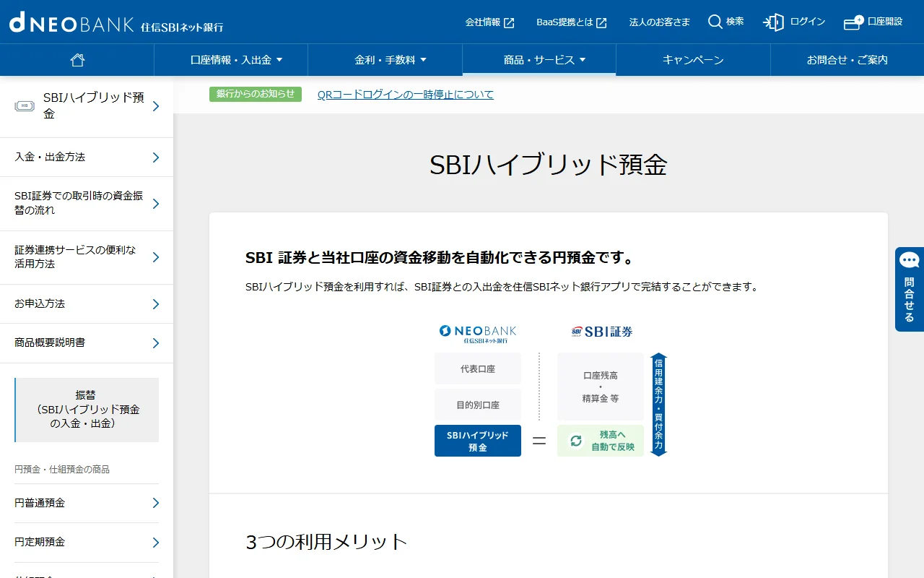Image resolution: width=924 pixels, height=578 pixels.
Task: Select 円定期預金 in the sidebar
Action: coord(87,542)
